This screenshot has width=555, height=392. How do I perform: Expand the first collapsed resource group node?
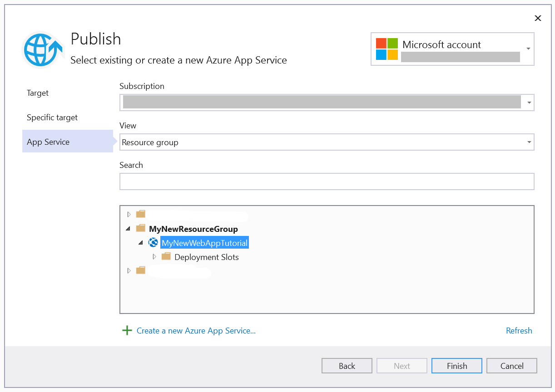coord(129,214)
